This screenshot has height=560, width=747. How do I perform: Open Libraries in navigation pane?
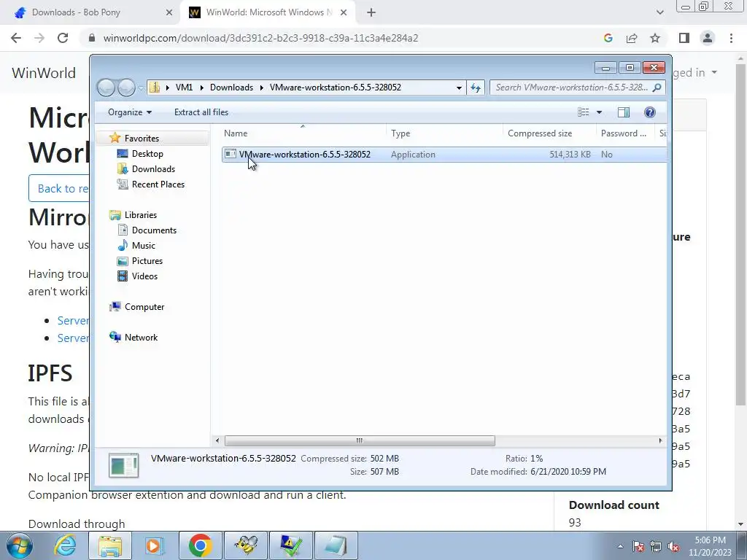141,215
